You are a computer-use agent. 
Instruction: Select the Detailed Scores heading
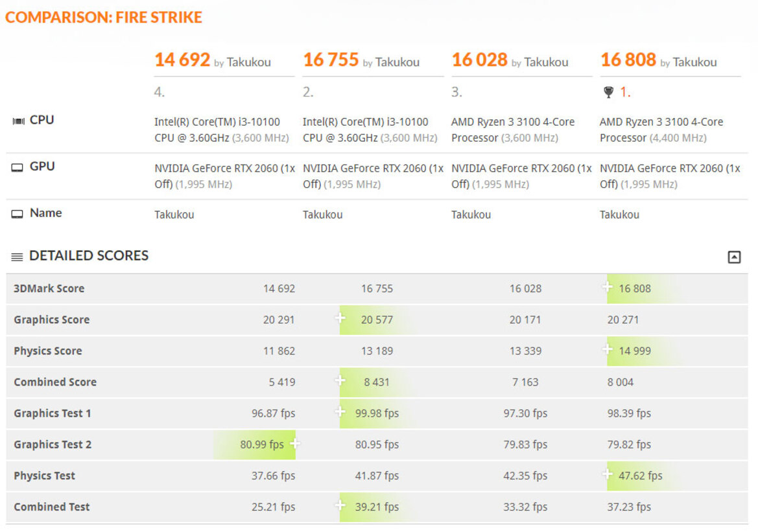point(89,255)
